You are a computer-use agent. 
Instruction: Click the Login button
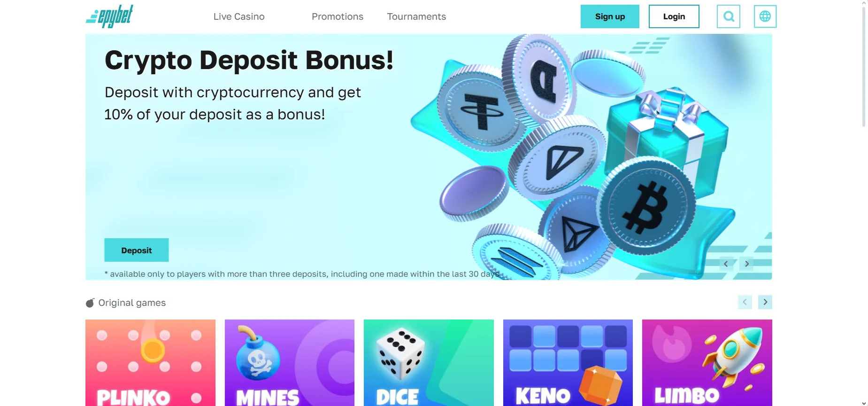[674, 16]
